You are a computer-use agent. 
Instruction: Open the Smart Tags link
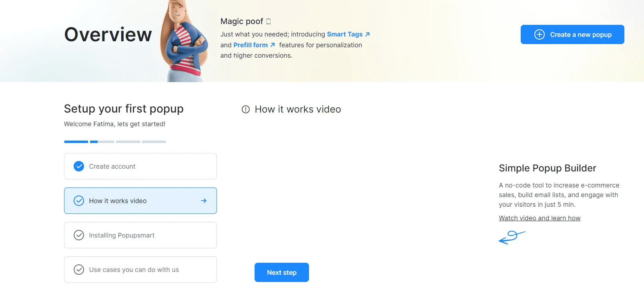pyautogui.click(x=344, y=34)
